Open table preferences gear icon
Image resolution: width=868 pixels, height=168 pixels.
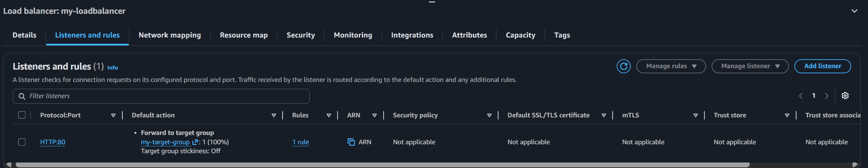pyautogui.click(x=845, y=96)
